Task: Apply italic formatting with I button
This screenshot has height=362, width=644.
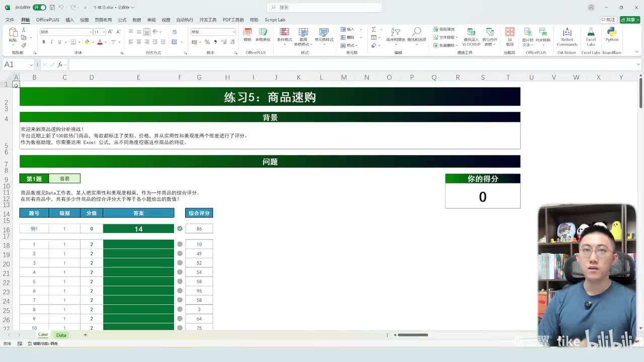Action: point(52,42)
